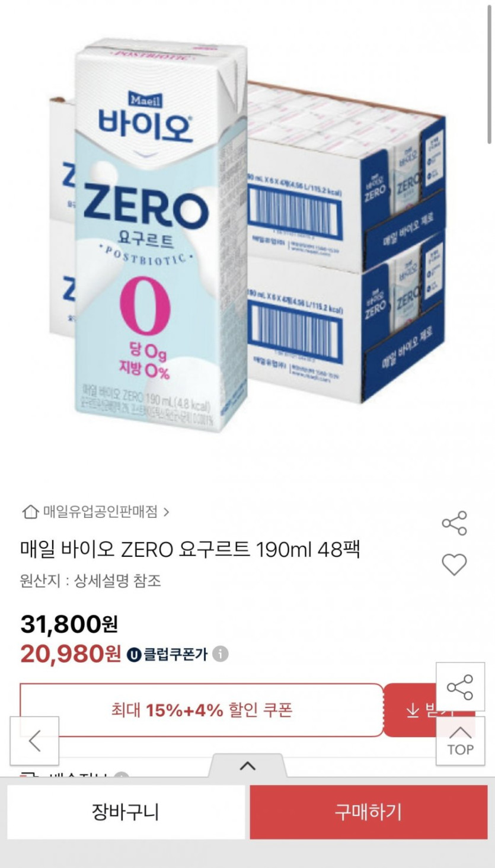Add the item via 장바구니

[x=126, y=812]
